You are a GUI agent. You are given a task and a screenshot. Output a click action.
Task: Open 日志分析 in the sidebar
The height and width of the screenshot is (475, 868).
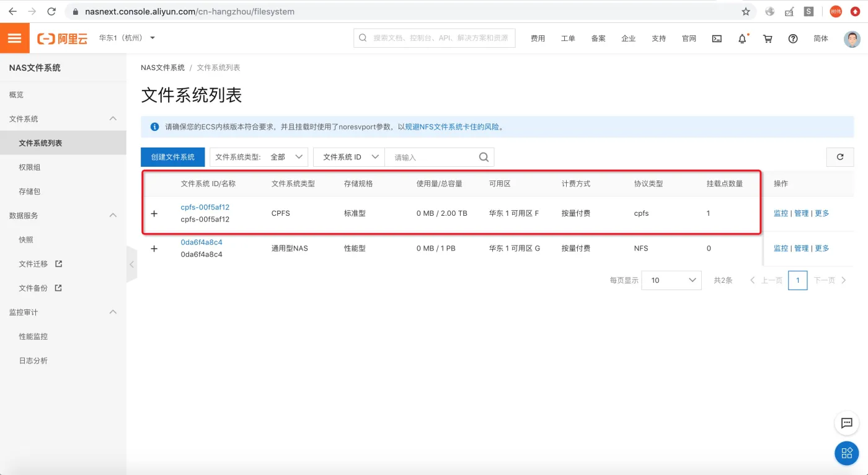pos(33,361)
